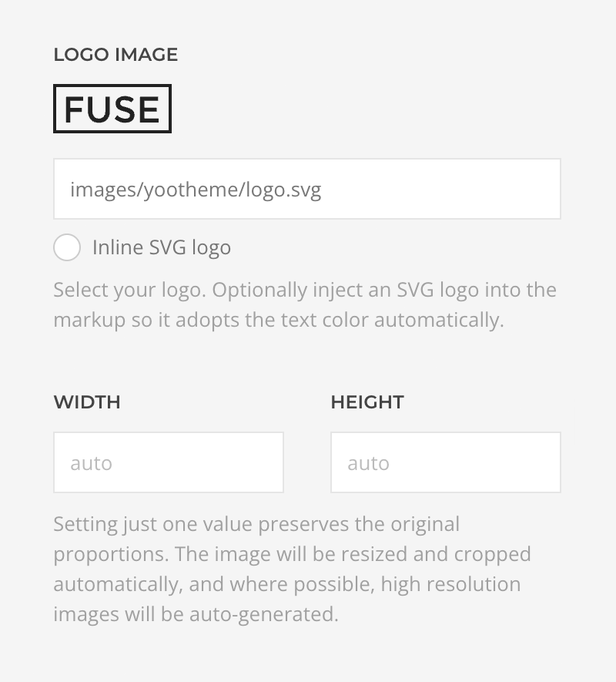Screen dimensions: 616x682
Task: Click 'auto' placeholder under WIDTH
Action: coord(92,464)
